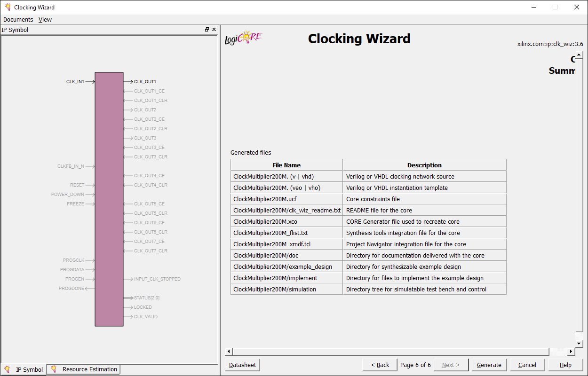Open the Datasheet
The image size is (588, 376).
point(242,365)
